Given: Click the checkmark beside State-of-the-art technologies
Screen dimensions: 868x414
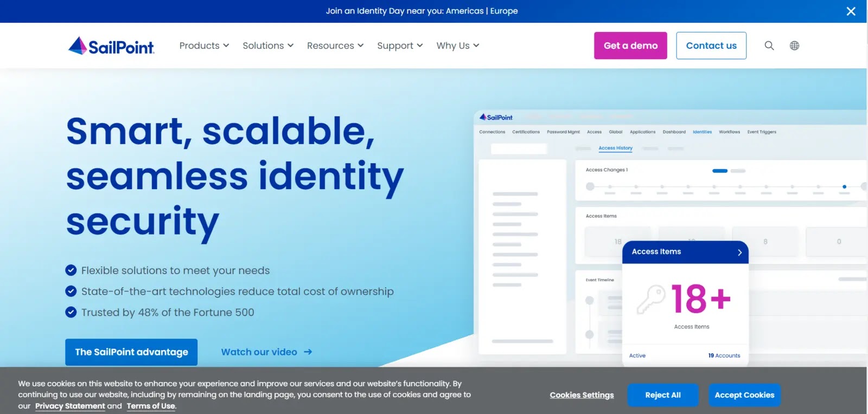Looking at the screenshot, I should [x=71, y=291].
